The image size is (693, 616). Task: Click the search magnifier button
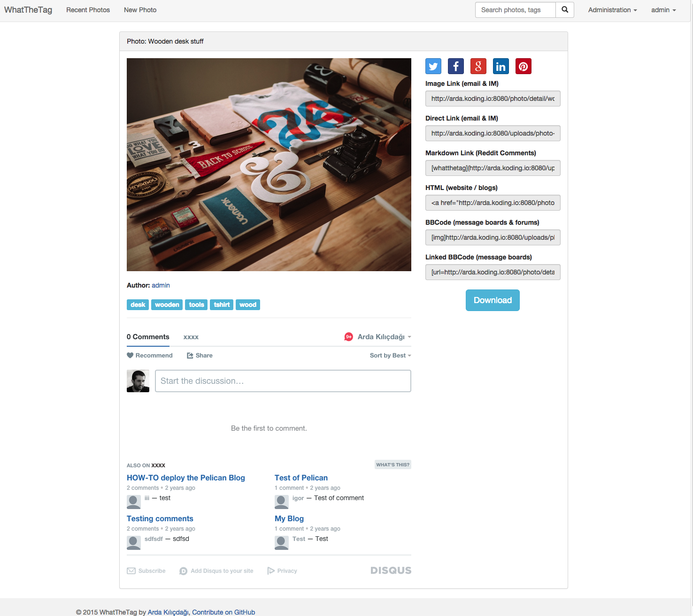565,10
